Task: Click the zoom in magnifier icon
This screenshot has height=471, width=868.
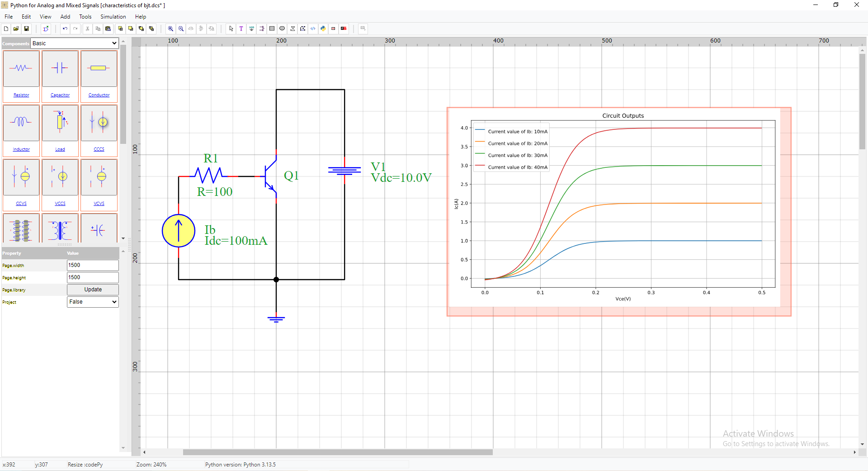Action: click(x=170, y=29)
